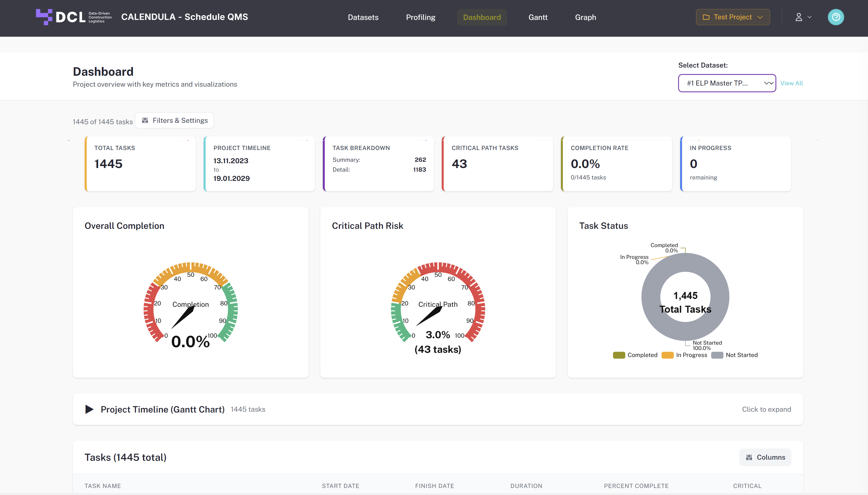This screenshot has height=495, width=868.
Task: Click the 'Not Started 100.0%' chart label
Action: coord(707,346)
